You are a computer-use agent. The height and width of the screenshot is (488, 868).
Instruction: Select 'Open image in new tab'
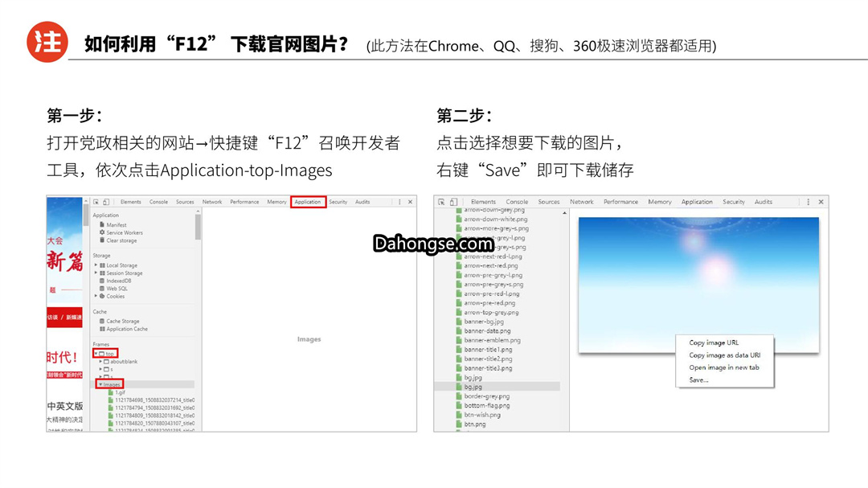pos(724,367)
